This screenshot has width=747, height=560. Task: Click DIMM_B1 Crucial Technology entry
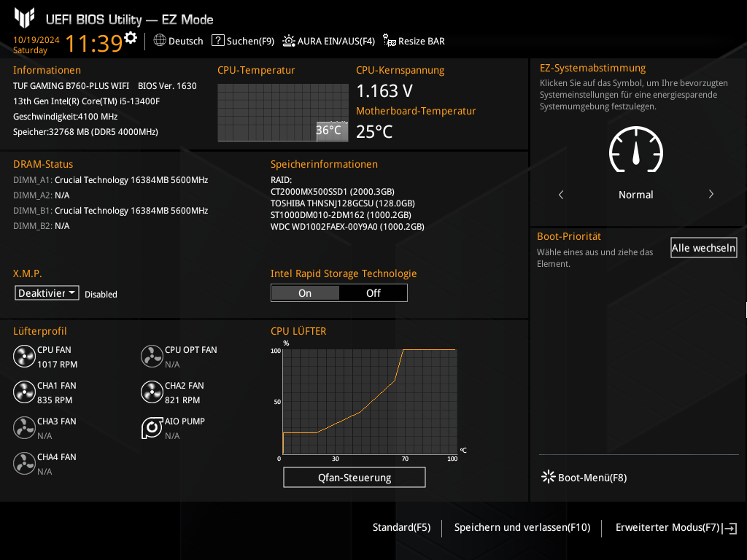coord(111,211)
